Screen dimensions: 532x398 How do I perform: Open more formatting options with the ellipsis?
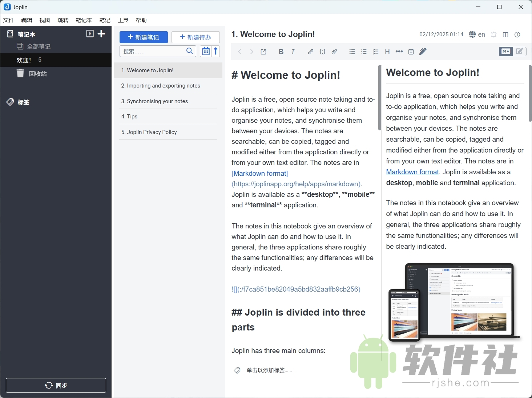[x=399, y=52]
